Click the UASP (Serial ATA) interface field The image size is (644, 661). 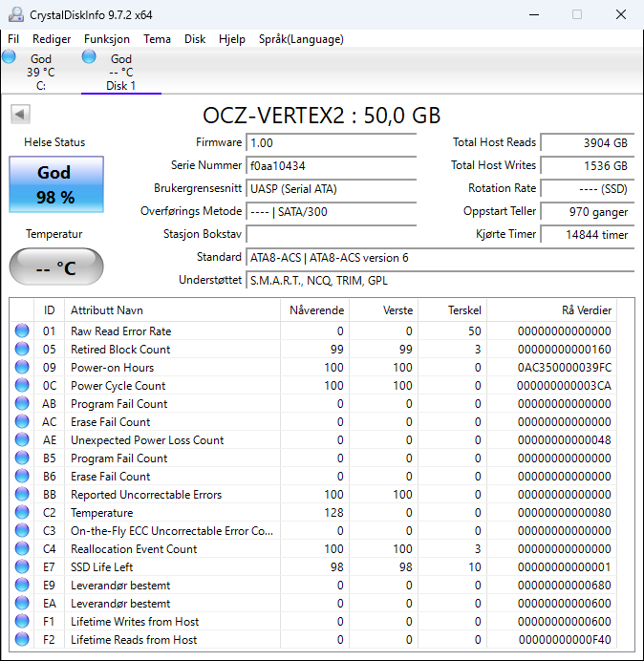tap(331, 188)
